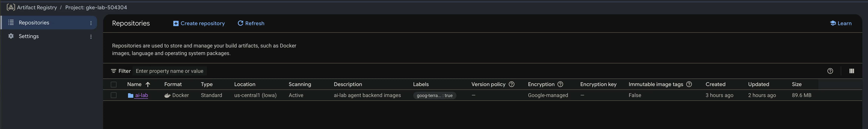Show Immutable image tags help icon
Image resolution: width=868 pixels, height=129 pixels.
click(689, 84)
